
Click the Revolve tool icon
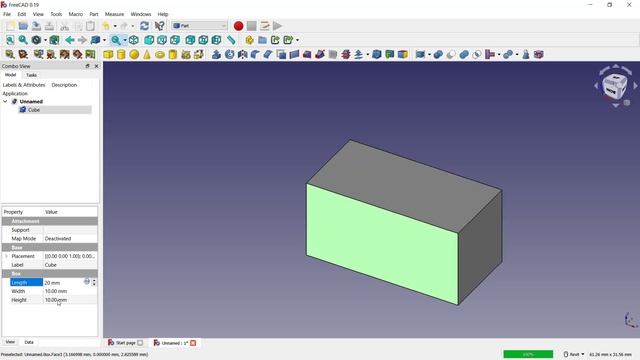pos(229,54)
